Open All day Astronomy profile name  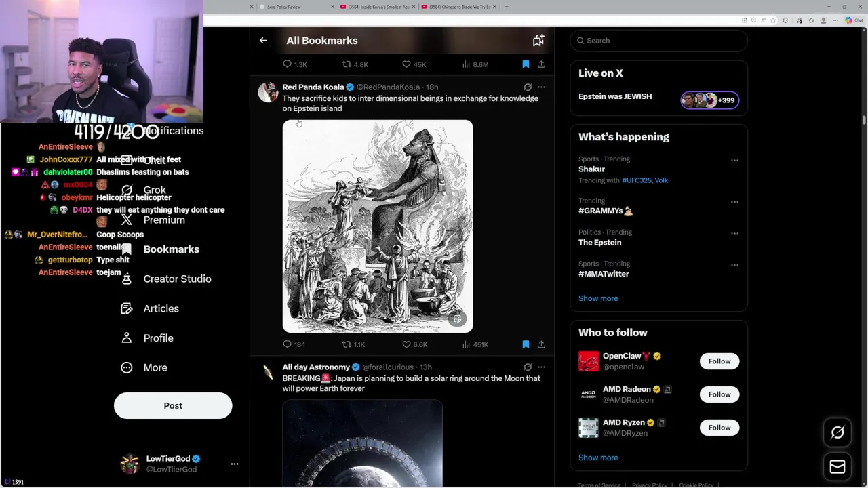pos(316,367)
